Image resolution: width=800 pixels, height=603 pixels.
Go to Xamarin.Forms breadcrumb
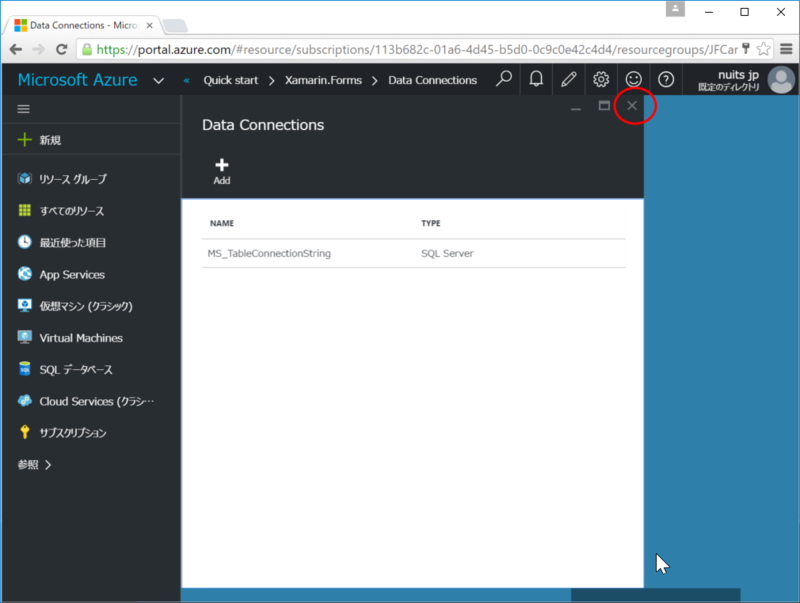pyautogui.click(x=323, y=80)
